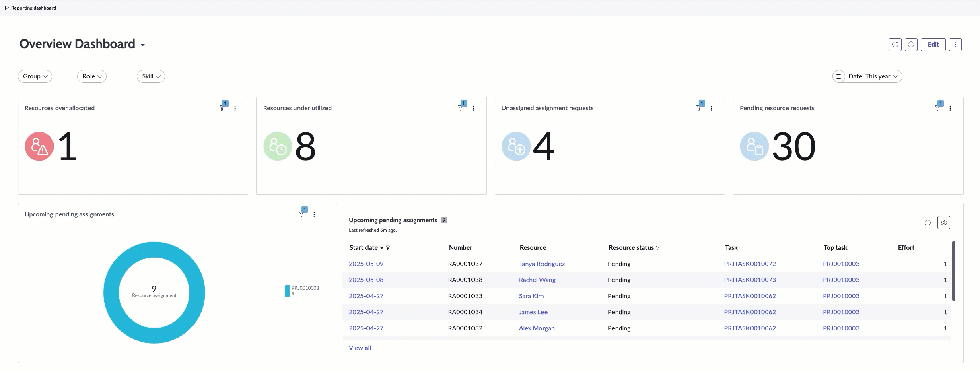980x371 pixels.
Task: Open the Sara Kim resource link
Action: 531,296
